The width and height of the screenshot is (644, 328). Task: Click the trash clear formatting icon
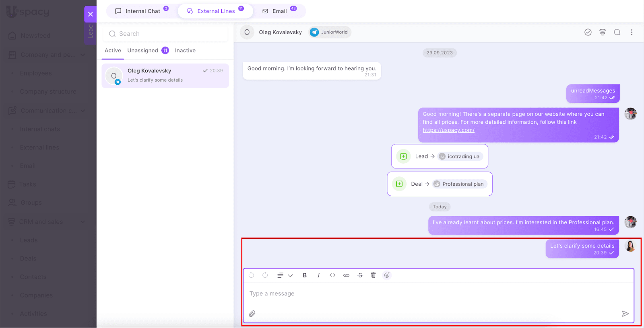[373, 275]
